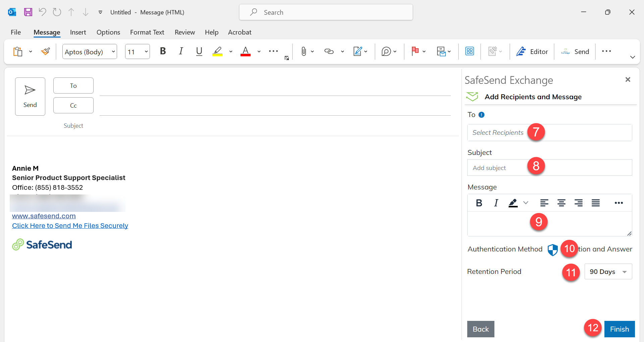
Task: Open the Acrobat ribbon tab
Action: pyautogui.click(x=239, y=32)
